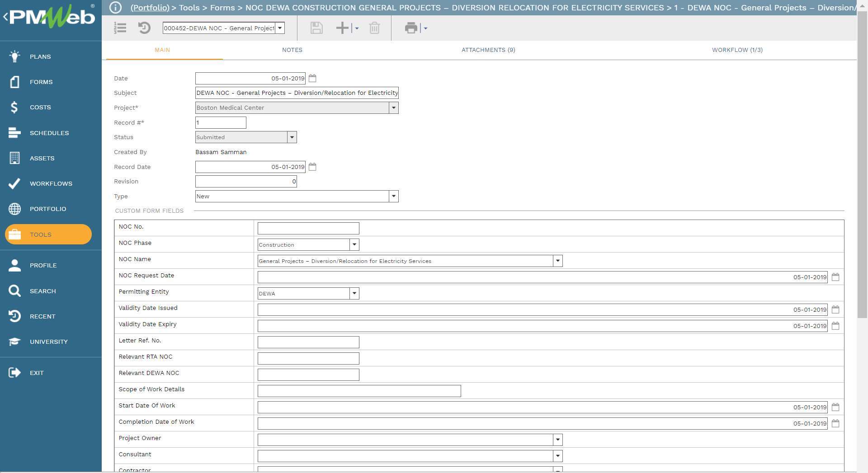Open the Recent history icon in sidebar
Image resolution: width=868 pixels, height=473 pixels.
point(14,316)
